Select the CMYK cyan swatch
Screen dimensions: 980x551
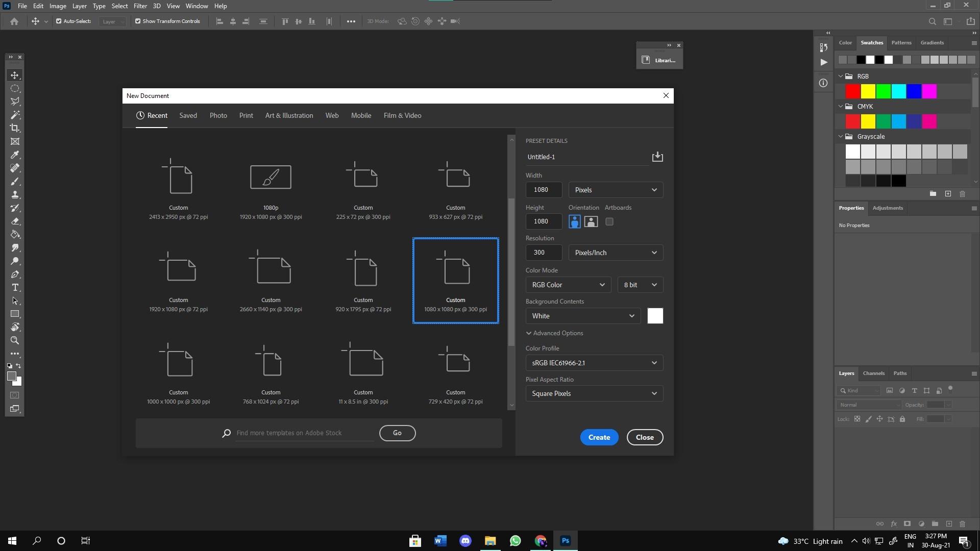tap(899, 121)
